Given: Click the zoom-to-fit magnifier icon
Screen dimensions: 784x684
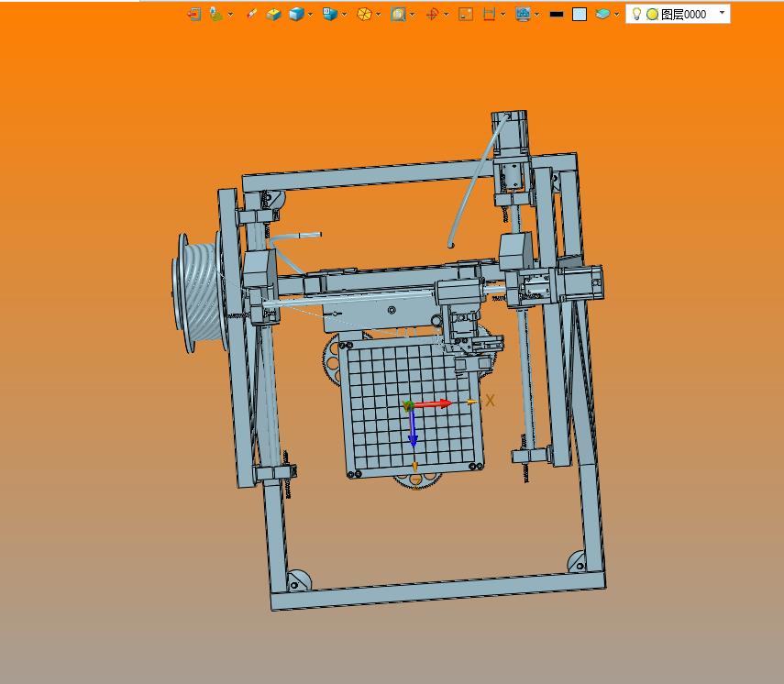Looking at the screenshot, I should [398, 14].
